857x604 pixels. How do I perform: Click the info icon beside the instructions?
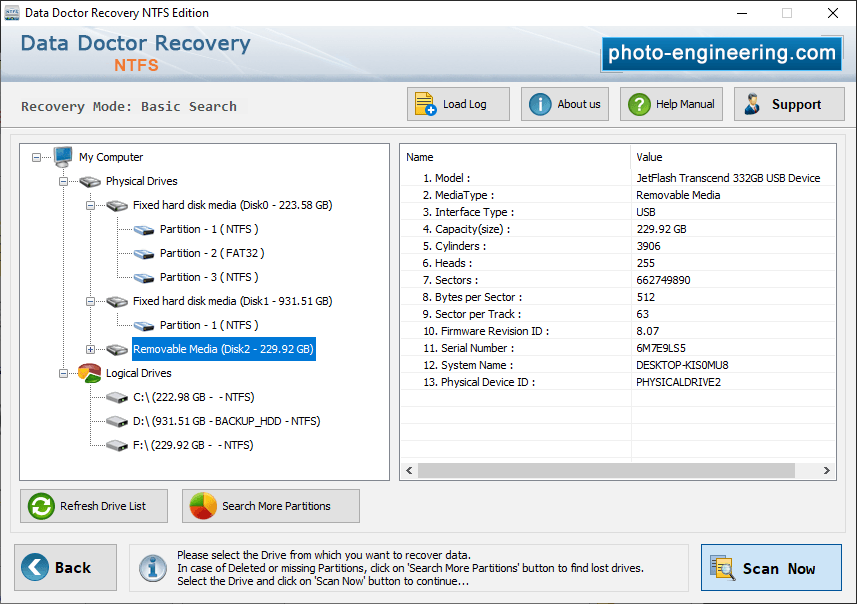(152, 568)
